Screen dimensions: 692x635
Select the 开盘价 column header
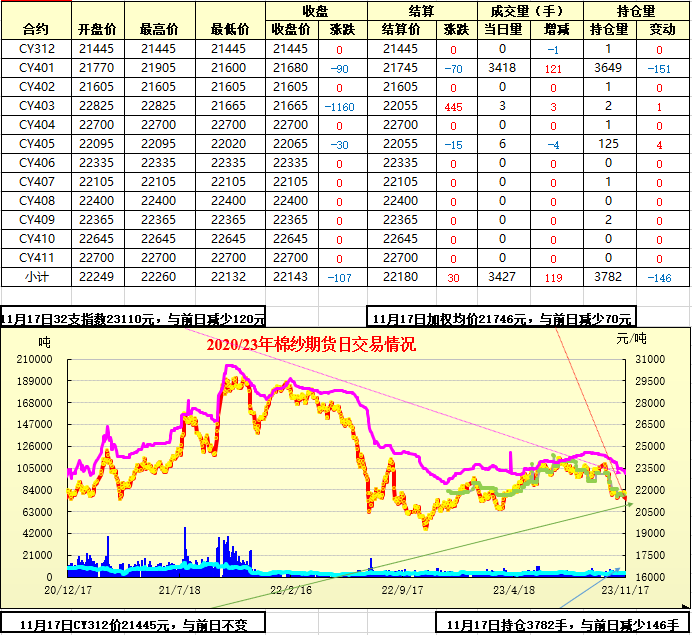(97, 29)
